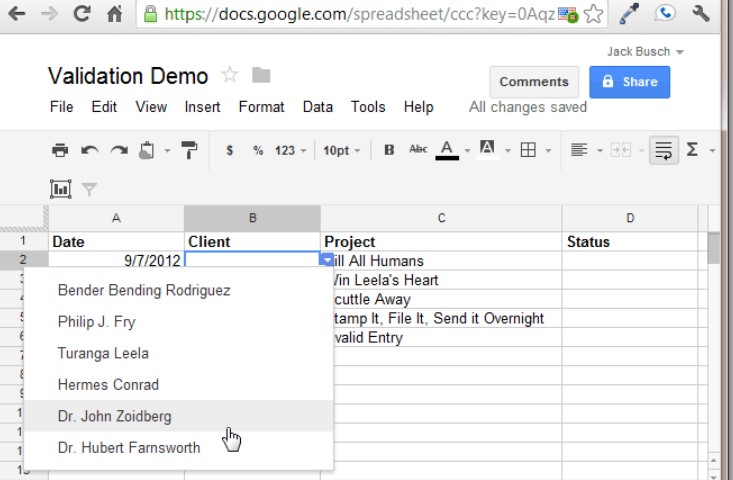Click the text color A swatch
Image resolution: width=733 pixels, height=480 pixels.
[x=447, y=150]
